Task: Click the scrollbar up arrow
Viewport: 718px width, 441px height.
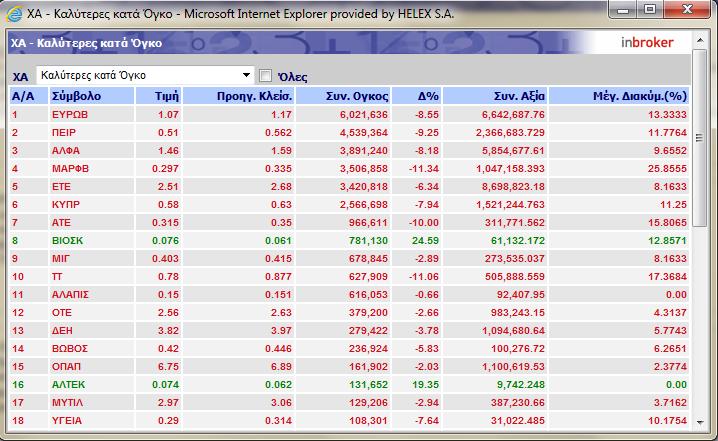Action: (700, 40)
